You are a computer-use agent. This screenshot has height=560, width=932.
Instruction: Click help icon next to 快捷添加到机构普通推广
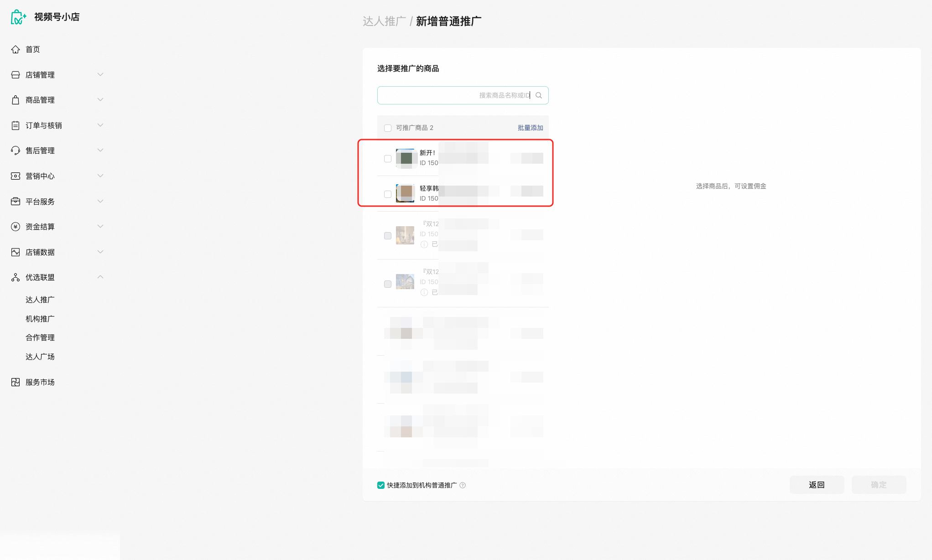[463, 485]
